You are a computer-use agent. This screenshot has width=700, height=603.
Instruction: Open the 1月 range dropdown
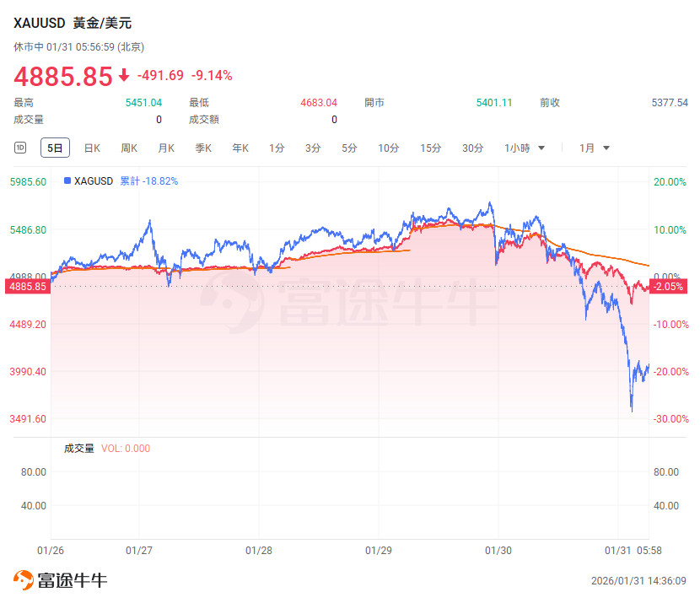595,148
